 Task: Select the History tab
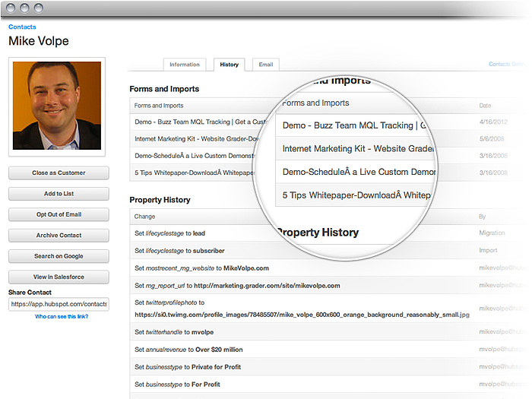coord(229,65)
